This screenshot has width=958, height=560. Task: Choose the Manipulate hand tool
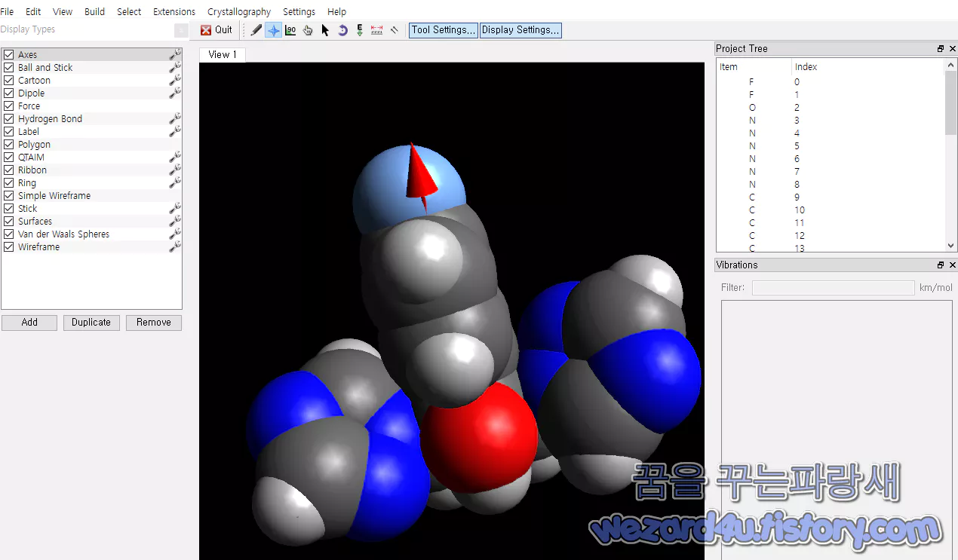pyautogui.click(x=308, y=30)
